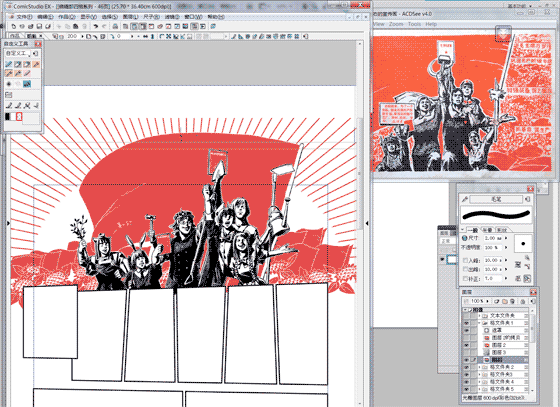Click the propaganda poster image in the ACDSee window

click(462, 103)
